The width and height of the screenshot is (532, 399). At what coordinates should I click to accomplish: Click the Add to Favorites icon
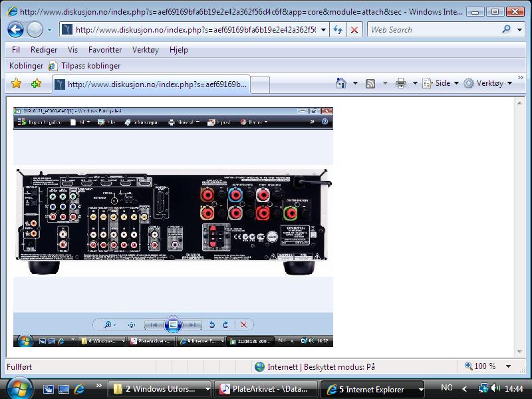pyautogui.click(x=36, y=83)
